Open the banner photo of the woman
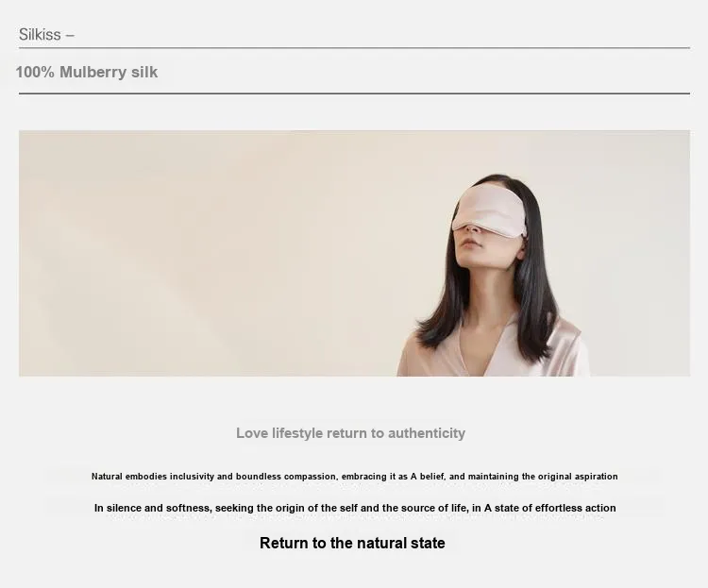The width and height of the screenshot is (708, 588). pos(354,253)
